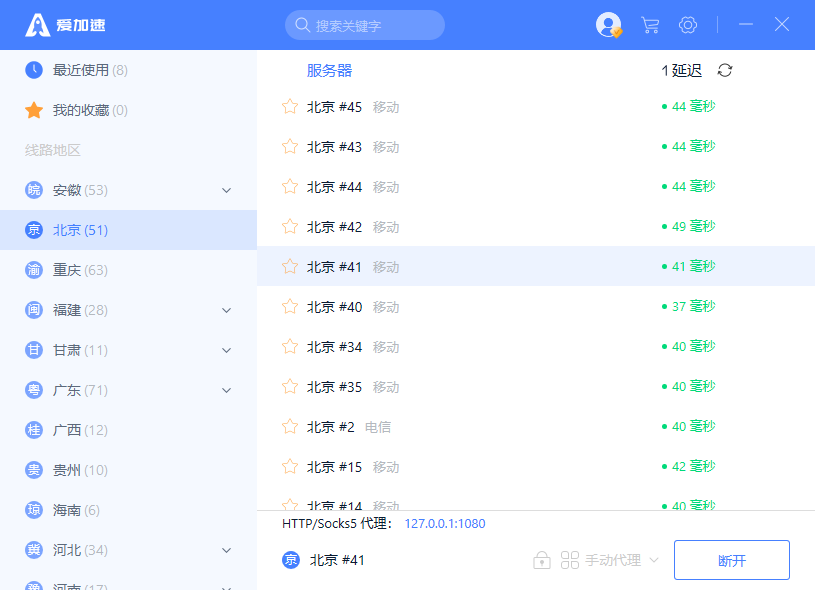Favorite server 北京 #45 with its star
The height and width of the screenshot is (590, 815).
(290, 106)
